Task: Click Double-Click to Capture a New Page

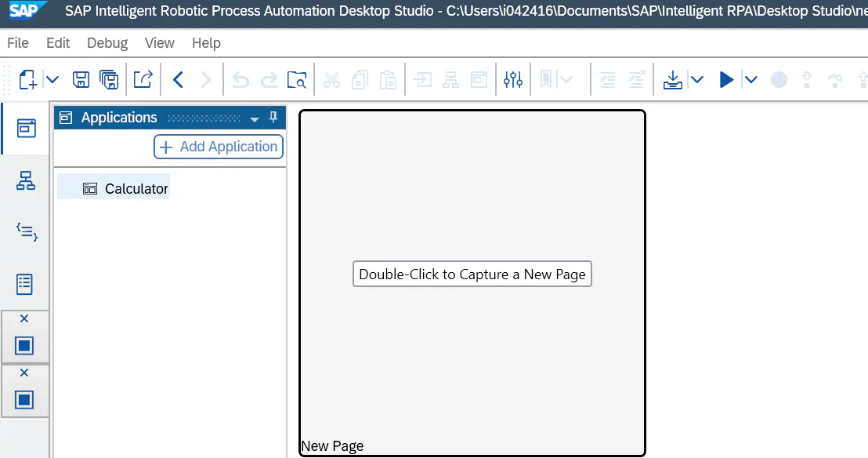Action: 472,274
